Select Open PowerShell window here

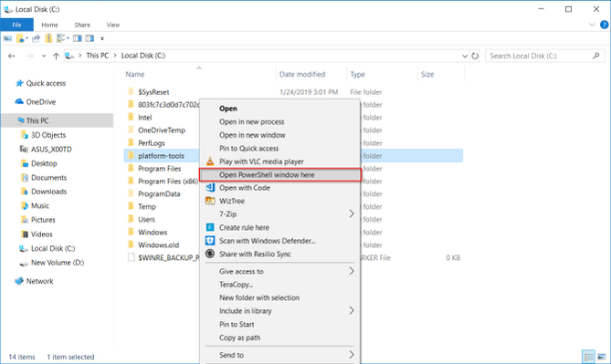pyautogui.click(x=280, y=175)
